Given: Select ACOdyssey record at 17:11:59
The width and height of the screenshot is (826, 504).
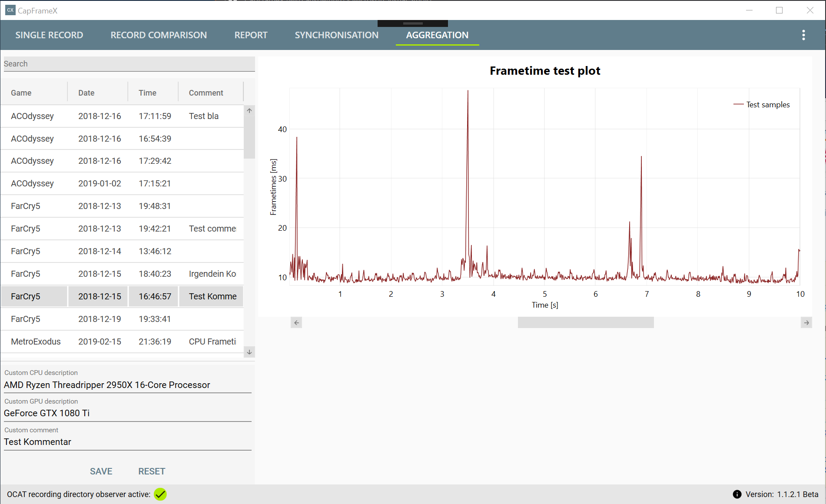Looking at the screenshot, I should (x=122, y=116).
